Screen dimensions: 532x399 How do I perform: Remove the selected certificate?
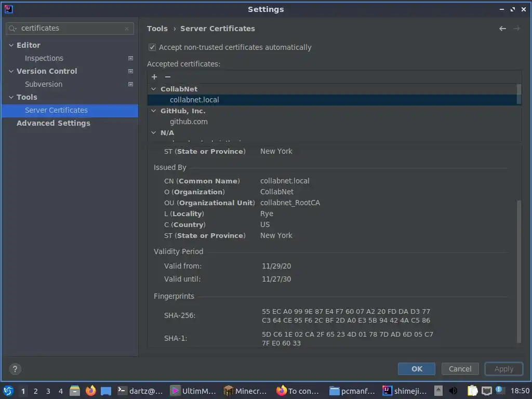coord(168,77)
